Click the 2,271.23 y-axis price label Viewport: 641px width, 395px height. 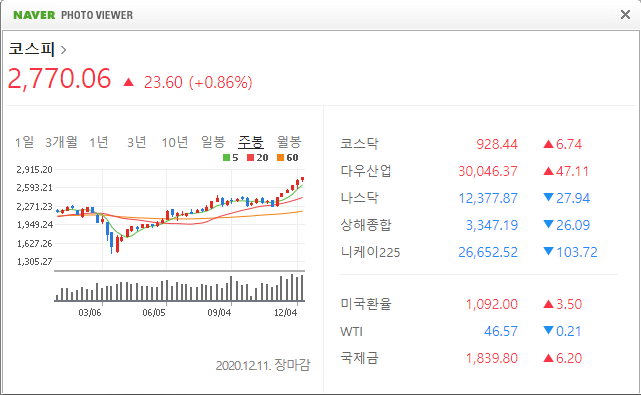click(34, 206)
